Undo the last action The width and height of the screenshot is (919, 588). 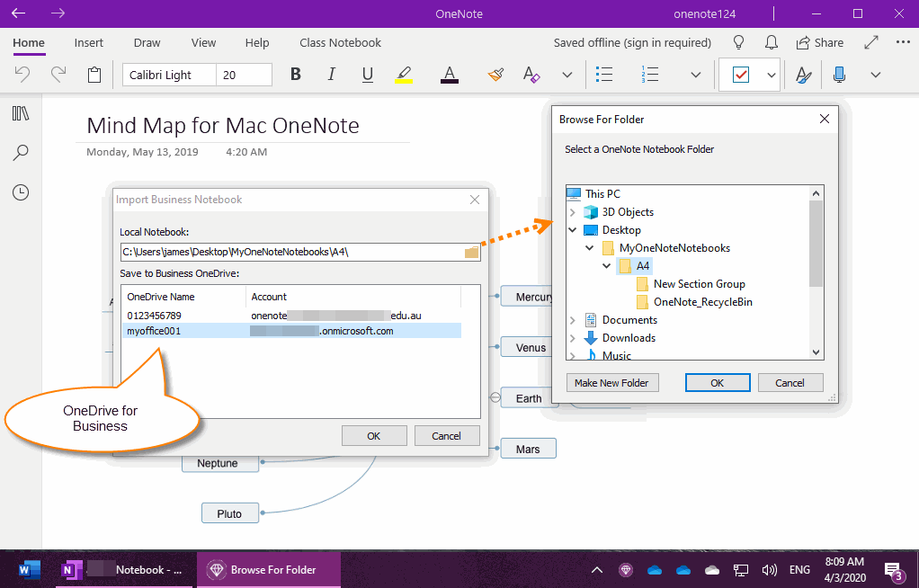(x=22, y=75)
